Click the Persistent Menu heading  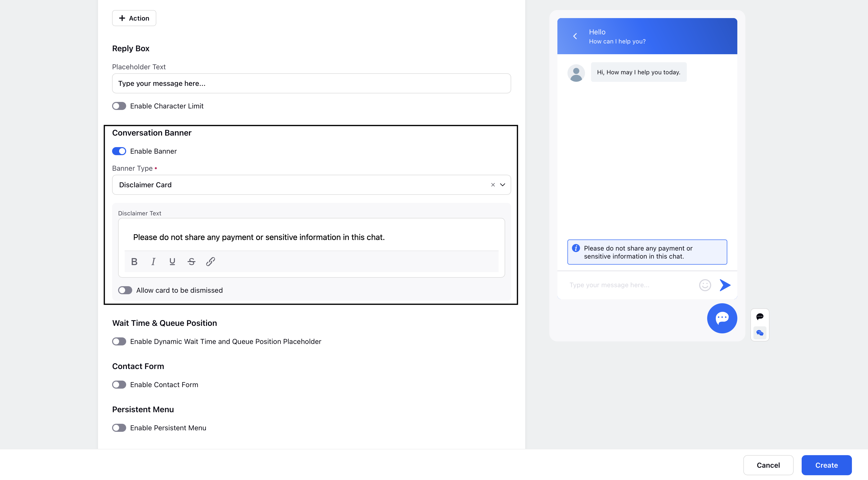[143, 409]
